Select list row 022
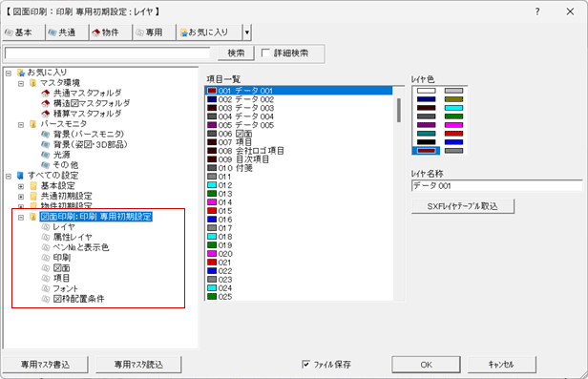The height and width of the screenshot is (379, 588). point(300,271)
